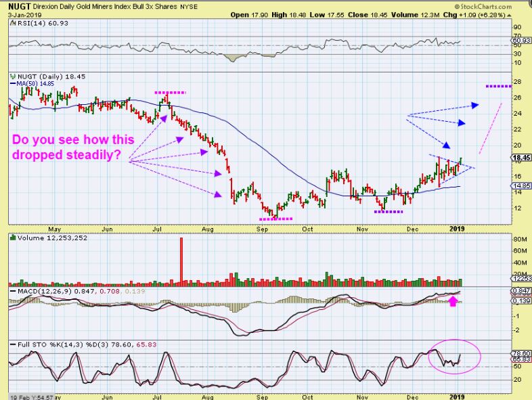Click the 26 price axis label
Viewport: 532px width, 400px height.
pos(517,97)
